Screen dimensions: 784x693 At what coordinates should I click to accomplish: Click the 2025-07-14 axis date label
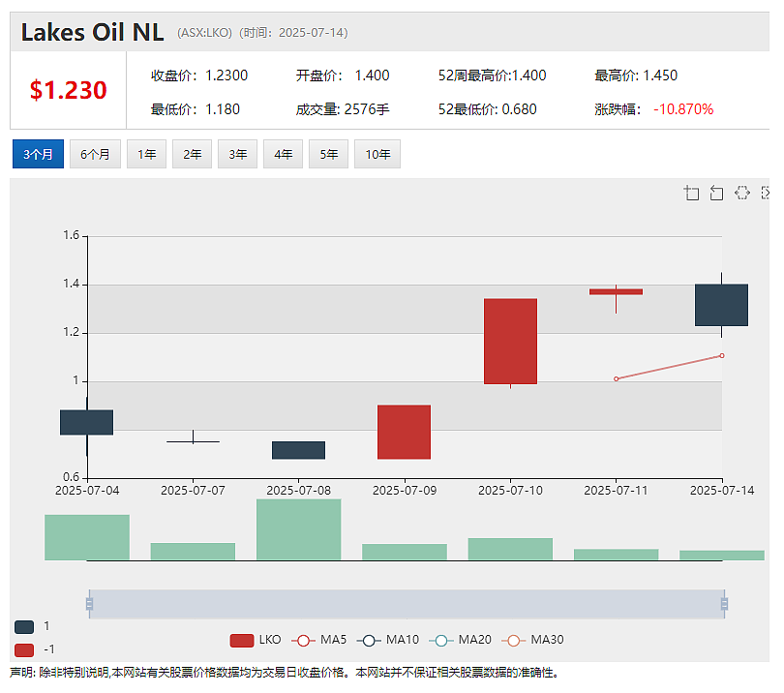(x=722, y=491)
